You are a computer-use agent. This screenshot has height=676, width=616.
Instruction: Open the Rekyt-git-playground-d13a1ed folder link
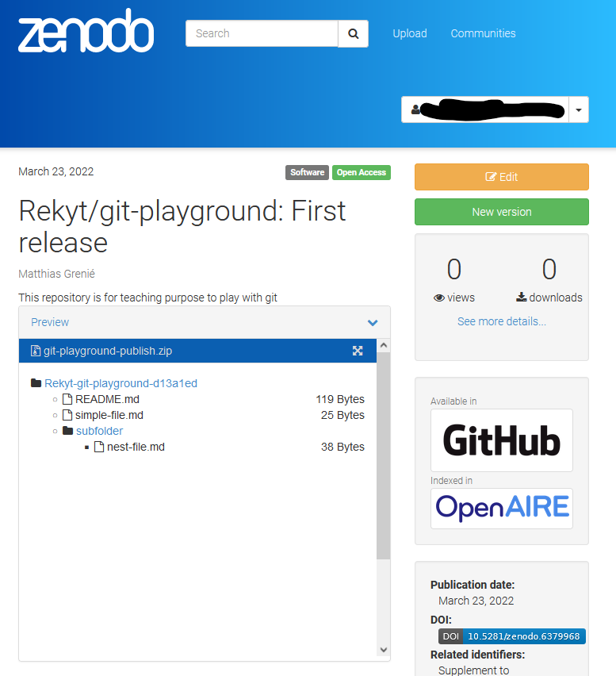pyautogui.click(x=121, y=383)
